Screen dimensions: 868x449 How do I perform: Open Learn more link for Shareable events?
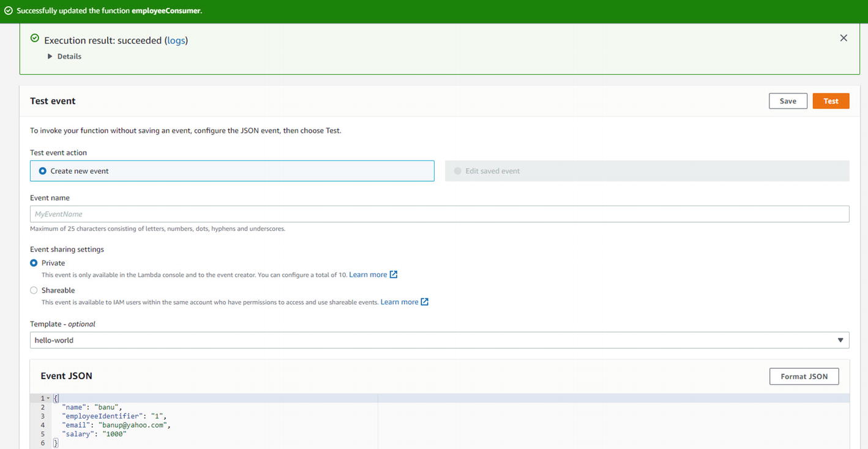pos(399,302)
